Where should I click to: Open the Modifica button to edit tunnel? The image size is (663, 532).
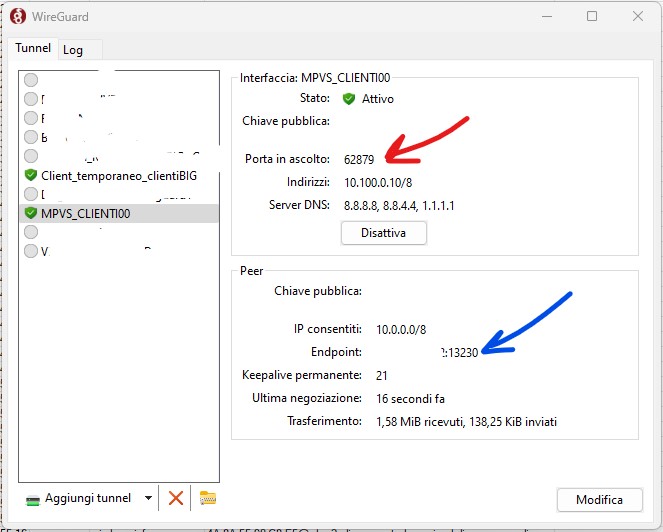[600, 500]
